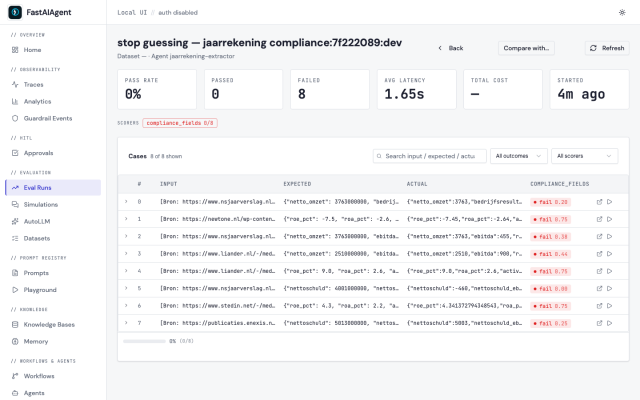Screen dimensions: 640x400
Task: Click the fail 0.25 badge
Action: 550,323
